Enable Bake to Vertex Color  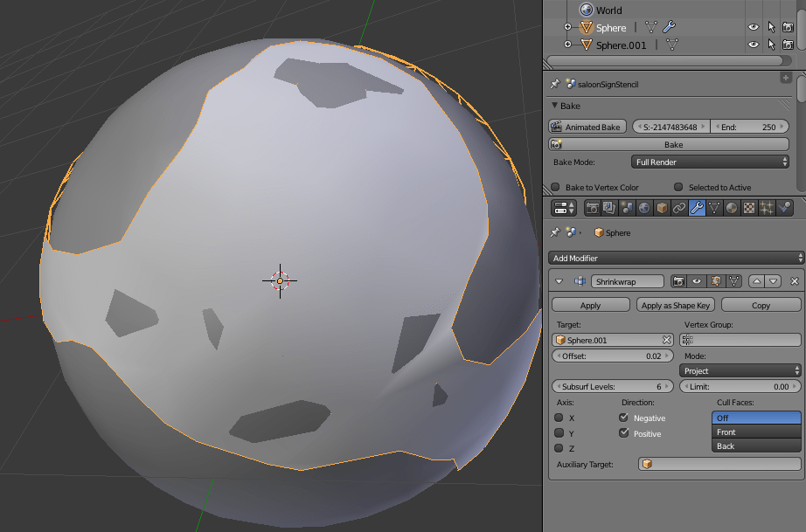(552, 186)
